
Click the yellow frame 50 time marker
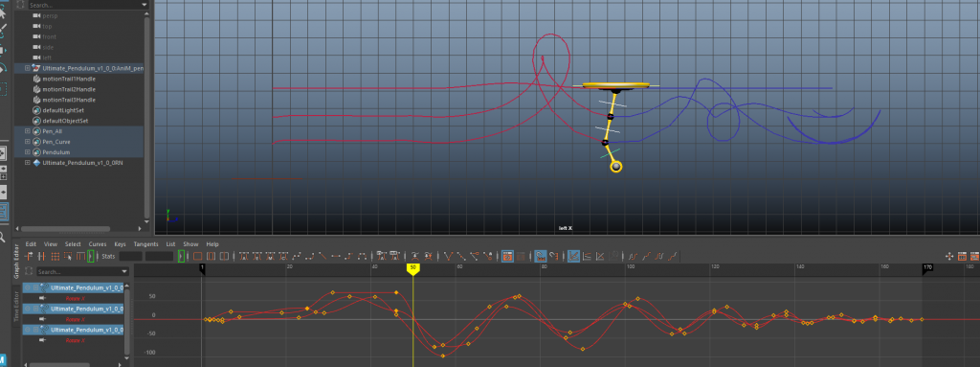click(x=412, y=267)
